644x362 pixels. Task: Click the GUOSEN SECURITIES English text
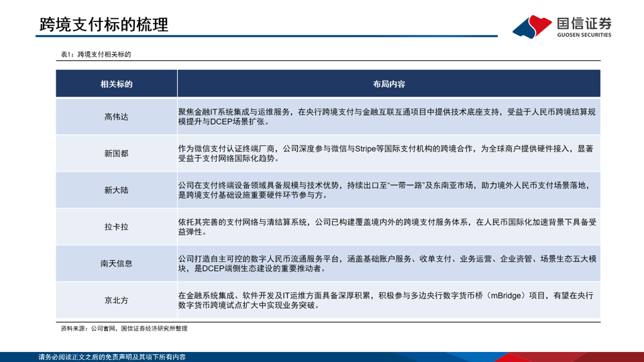584,35
